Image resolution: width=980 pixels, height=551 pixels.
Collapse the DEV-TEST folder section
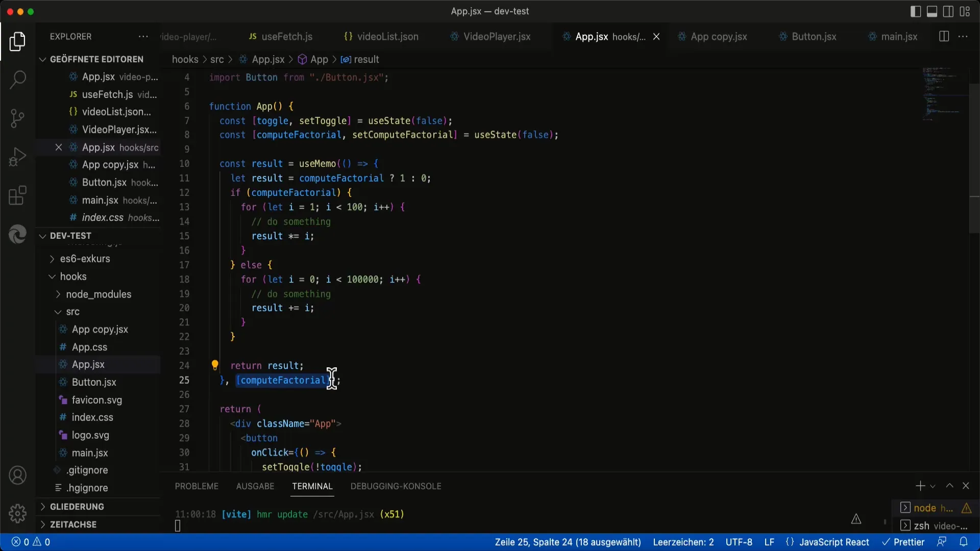click(97, 236)
